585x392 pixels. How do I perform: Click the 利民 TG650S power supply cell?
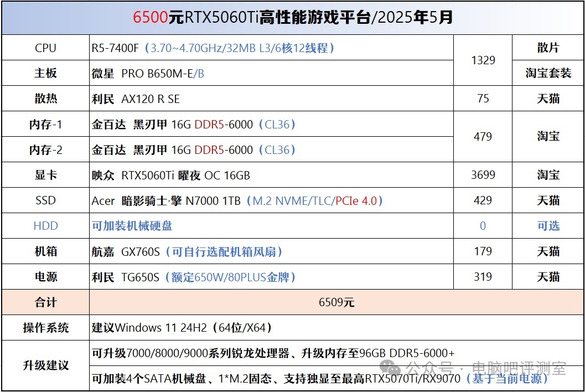coord(194,277)
